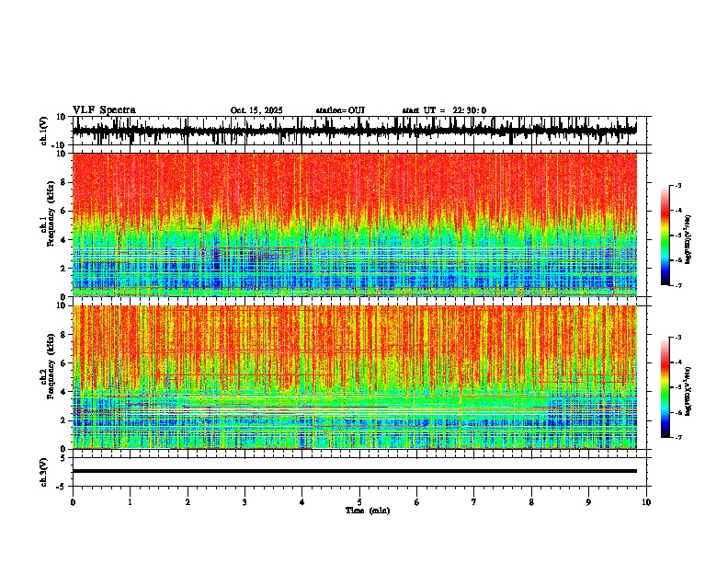Image resolution: width=728 pixels, height=563 pixels.
Task: Click the ch.3 voltage trace line
Action: (355, 471)
